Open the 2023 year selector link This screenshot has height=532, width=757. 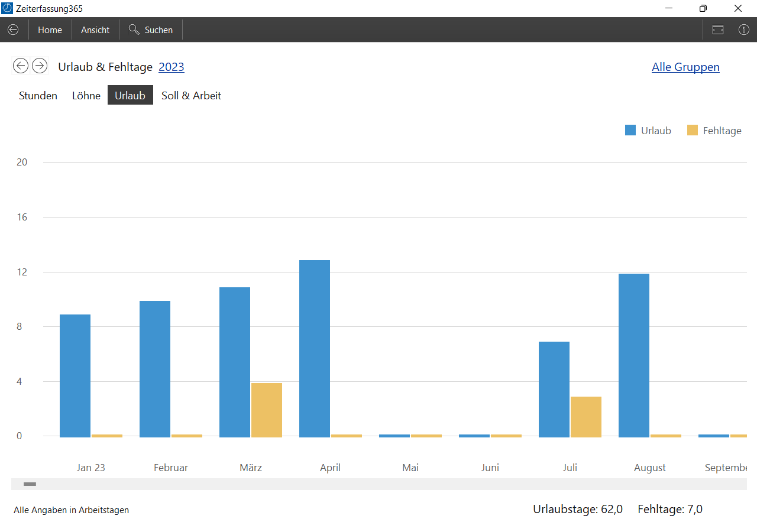(172, 67)
